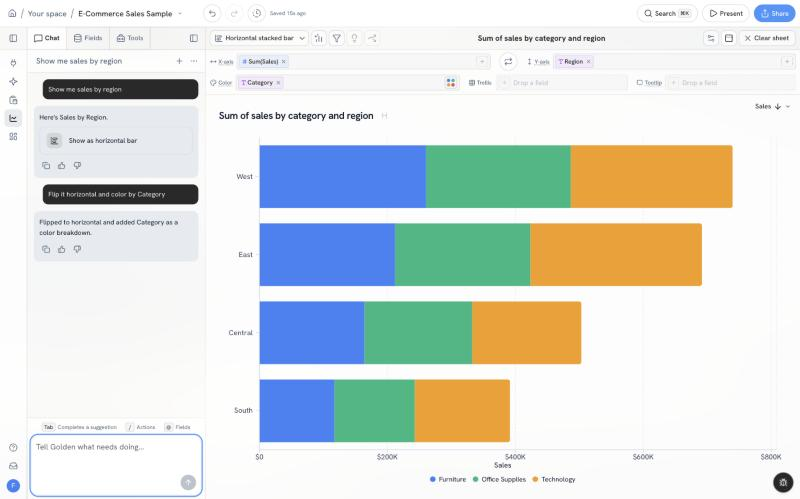Open chat options three-dot menu

[x=194, y=61]
